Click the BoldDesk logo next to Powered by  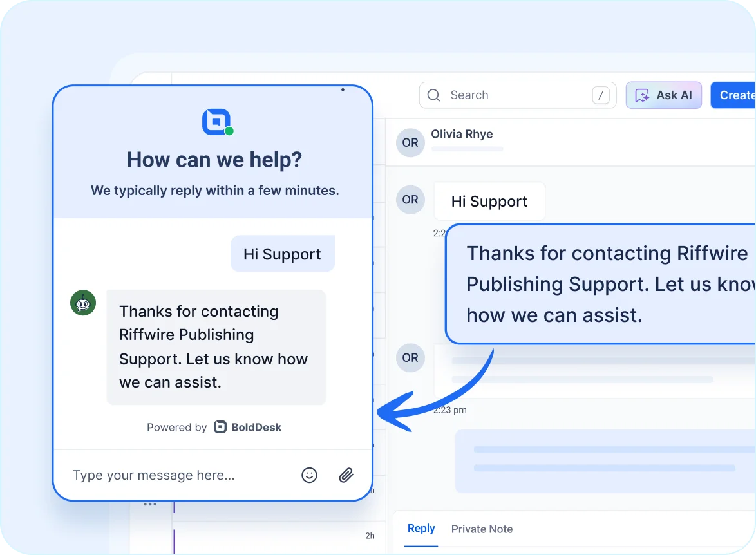[220, 427]
